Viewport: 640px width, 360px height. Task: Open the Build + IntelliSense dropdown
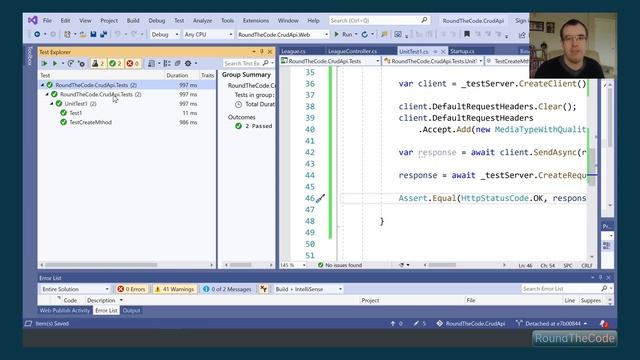coord(309,289)
